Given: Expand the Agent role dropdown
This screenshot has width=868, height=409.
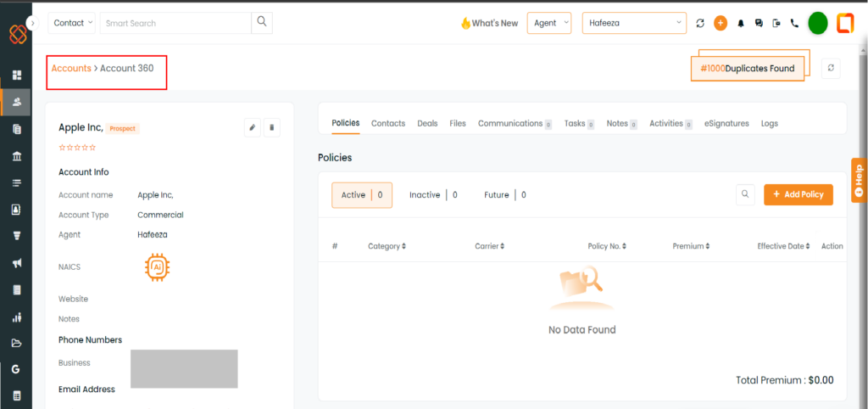Looking at the screenshot, I should 549,23.
